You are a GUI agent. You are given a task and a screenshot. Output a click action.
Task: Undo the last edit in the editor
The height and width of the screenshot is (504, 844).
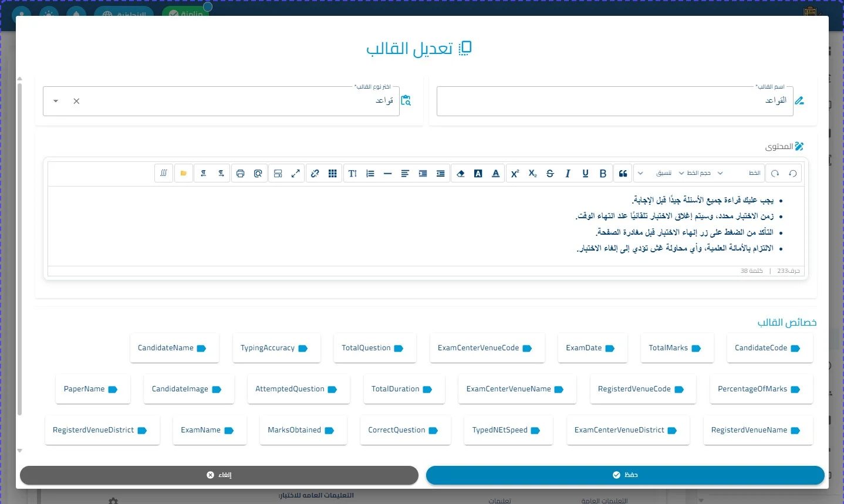pos(792,173)
